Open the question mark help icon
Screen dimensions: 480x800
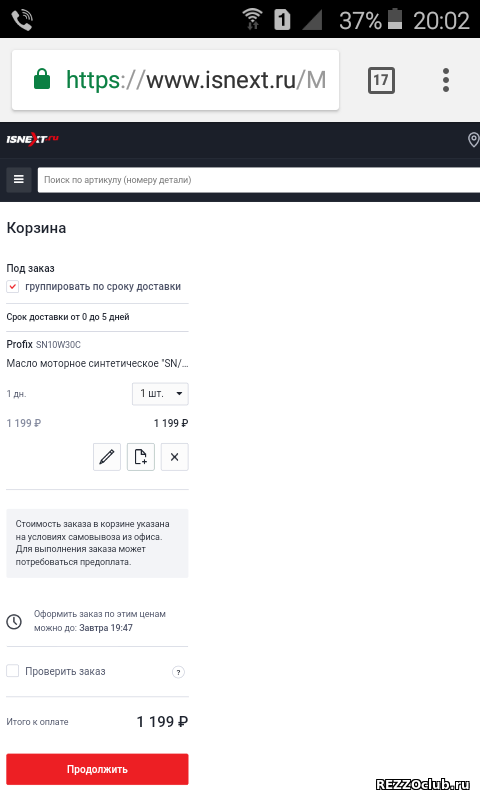178,672
